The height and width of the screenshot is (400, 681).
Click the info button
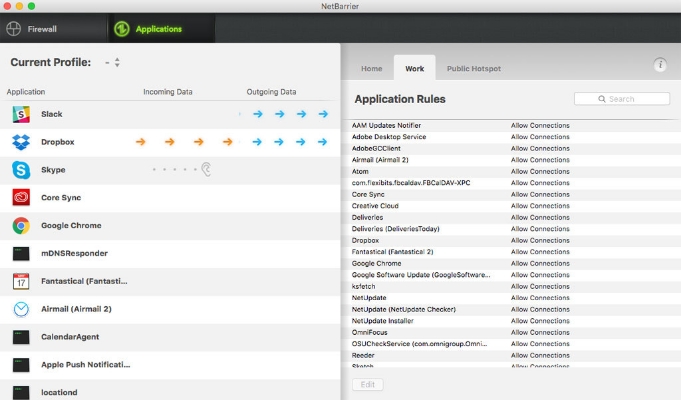[660, 65]
